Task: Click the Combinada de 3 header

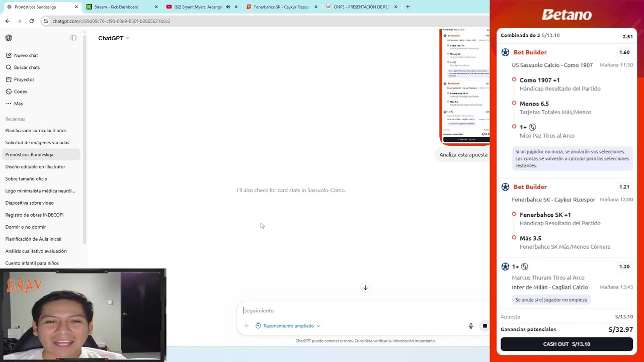Action: point(530,35)
